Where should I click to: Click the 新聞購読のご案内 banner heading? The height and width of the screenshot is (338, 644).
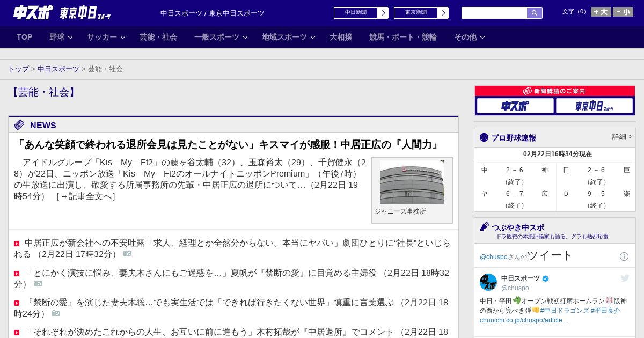[x=555, y=91]
